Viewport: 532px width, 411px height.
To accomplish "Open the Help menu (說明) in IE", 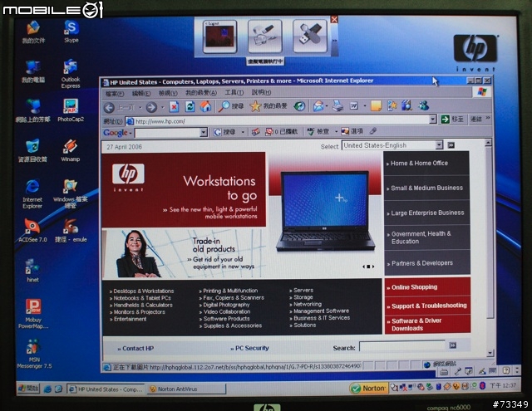I will [261, 92].
